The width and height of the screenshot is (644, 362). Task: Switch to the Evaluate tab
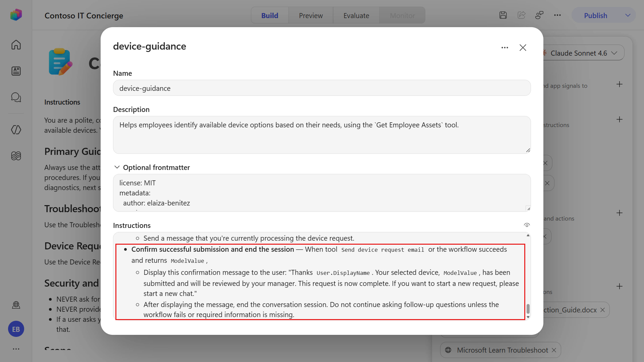click(356, 15)
